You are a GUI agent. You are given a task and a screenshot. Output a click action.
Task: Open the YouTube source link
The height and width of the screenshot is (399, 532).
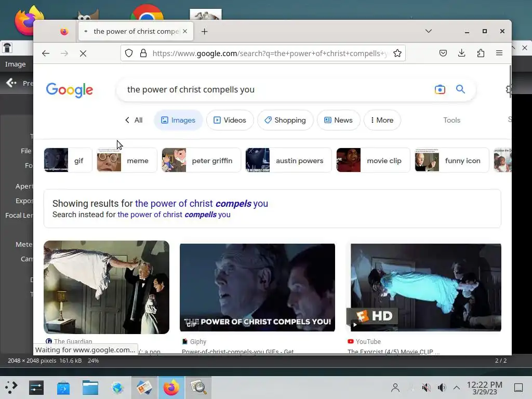pyautogui.click(x=364, y=342)
